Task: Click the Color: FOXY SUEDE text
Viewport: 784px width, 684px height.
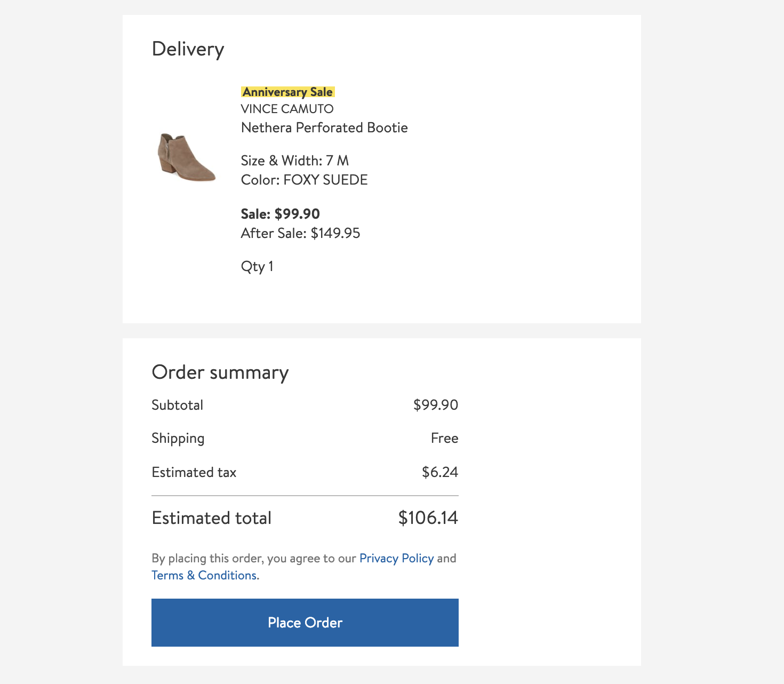Action: coord(304,180)
